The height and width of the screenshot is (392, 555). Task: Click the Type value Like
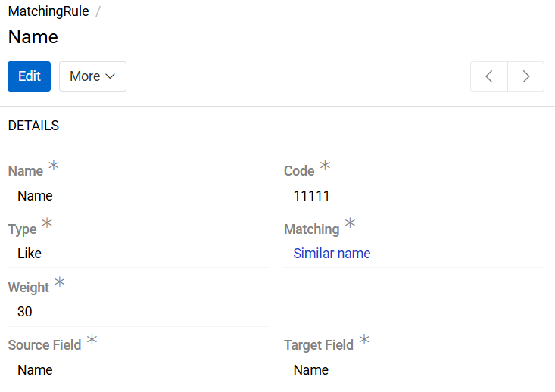click(30, 254)
